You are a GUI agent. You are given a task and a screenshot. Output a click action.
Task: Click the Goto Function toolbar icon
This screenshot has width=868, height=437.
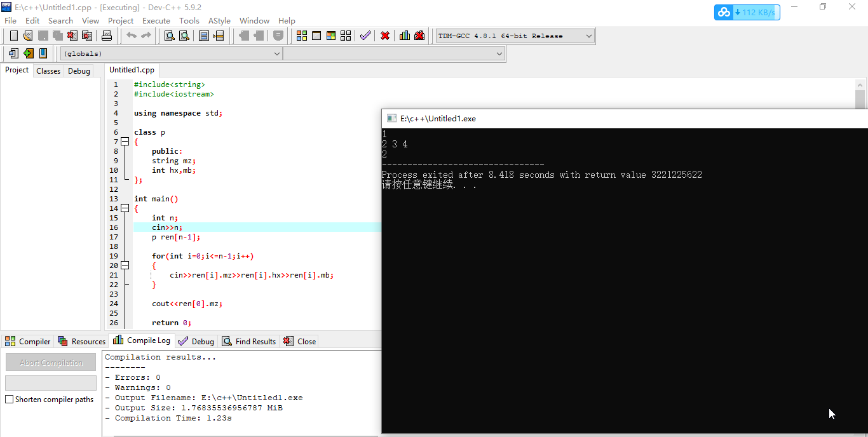pos(204,36)
